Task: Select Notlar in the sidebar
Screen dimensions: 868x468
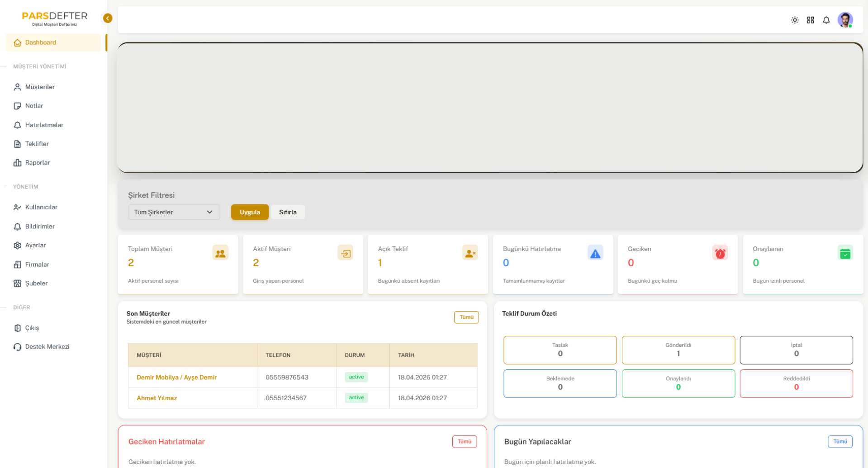Action: pos(35,105)
